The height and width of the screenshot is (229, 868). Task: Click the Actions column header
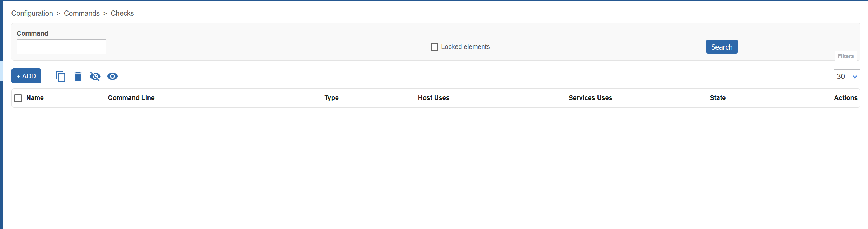click(845, 98)
